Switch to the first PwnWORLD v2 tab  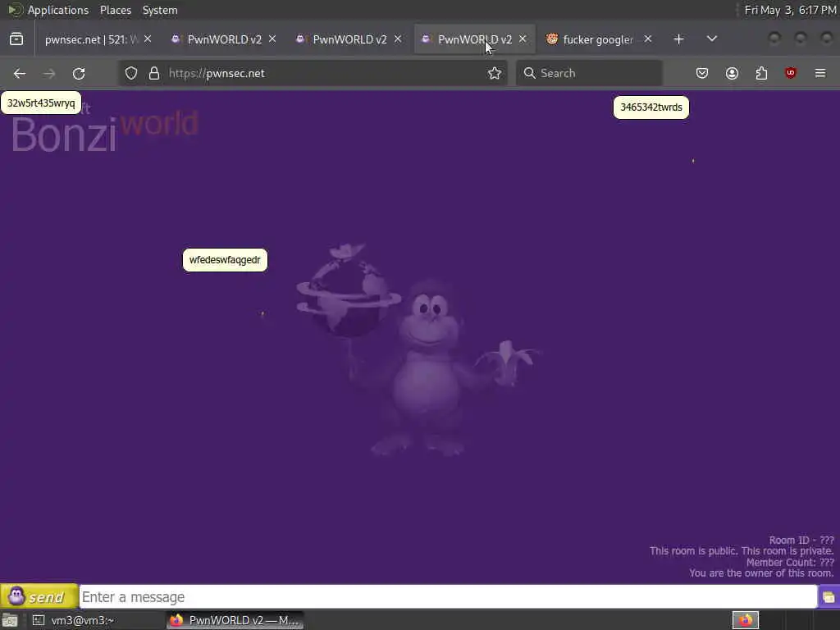point(224,39)
